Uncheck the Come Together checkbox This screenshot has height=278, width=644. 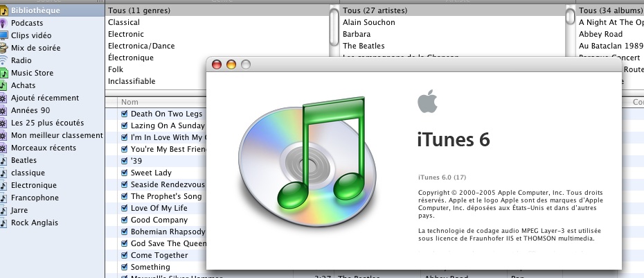(125, 255)
